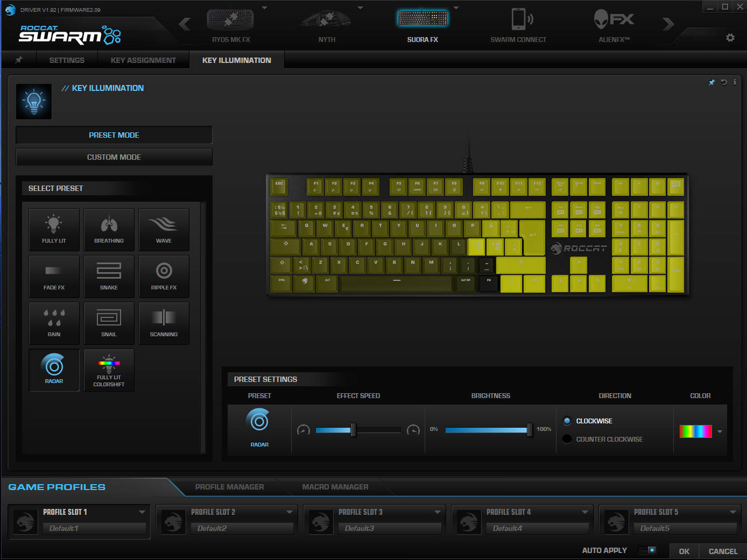Switch to the Macro Manager tab
Image resolution: width=747 pixels, height=560 pixels.
tap(335, 487)
